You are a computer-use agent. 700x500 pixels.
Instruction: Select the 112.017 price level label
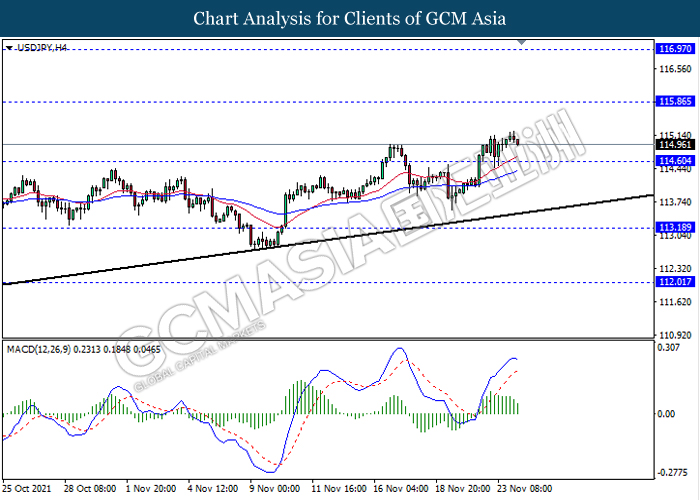click(x=675, y=282)
